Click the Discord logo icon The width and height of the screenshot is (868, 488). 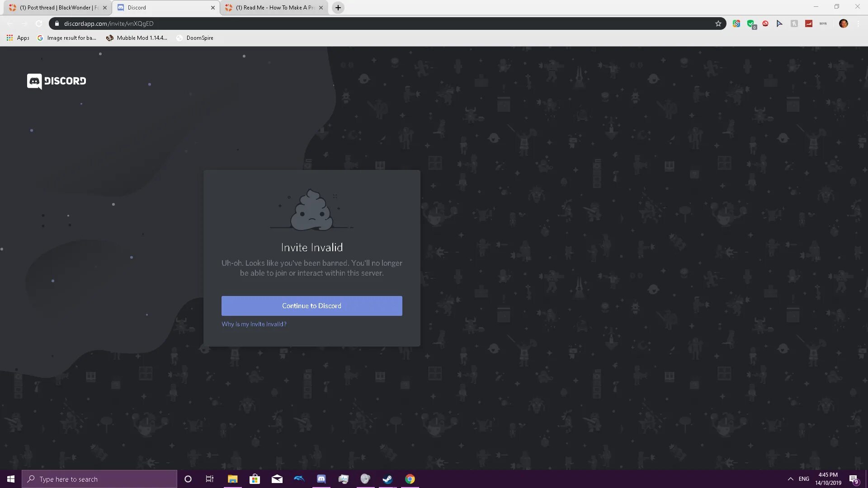(x=33, y=81)
